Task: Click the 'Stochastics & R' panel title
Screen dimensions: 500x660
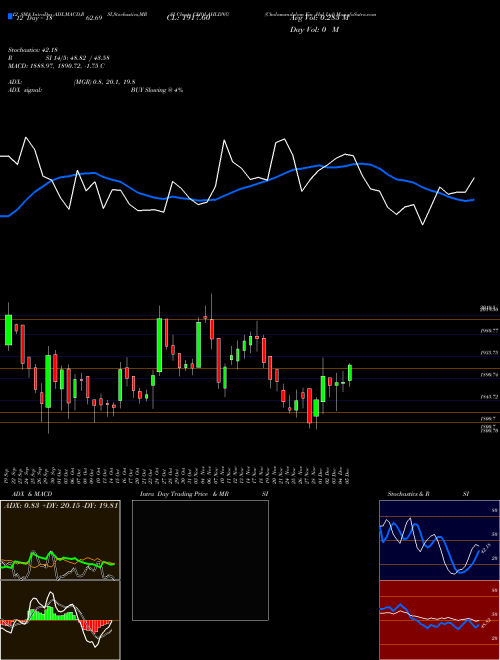Action: (408, 494)
